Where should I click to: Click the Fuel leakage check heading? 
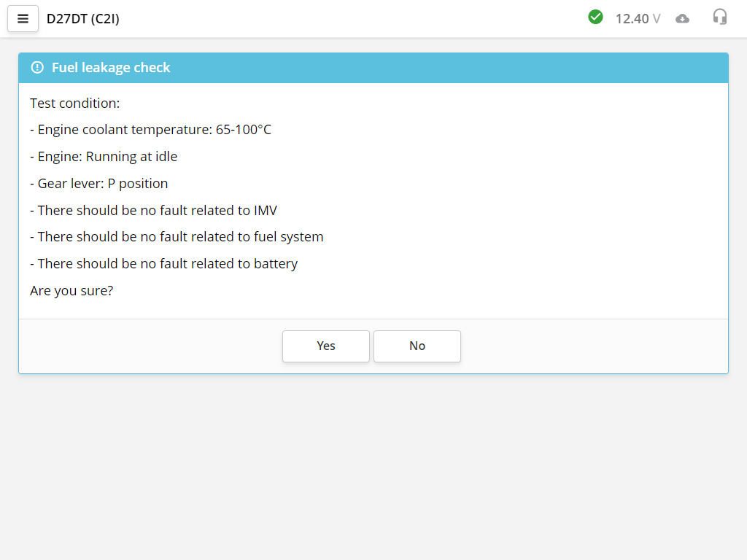coord(111,68)
